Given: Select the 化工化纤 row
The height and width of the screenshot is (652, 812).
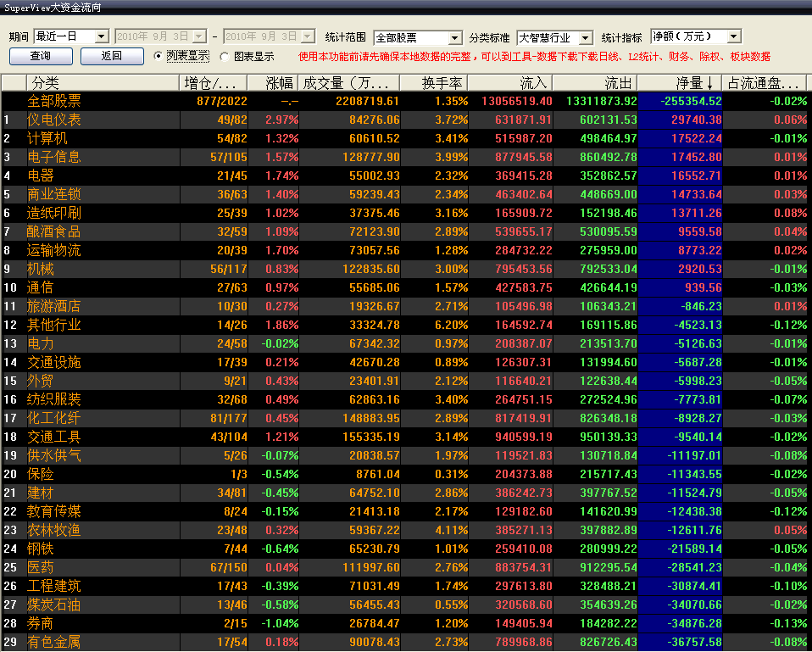Looking at the screenshot, I should coord(405,419).
